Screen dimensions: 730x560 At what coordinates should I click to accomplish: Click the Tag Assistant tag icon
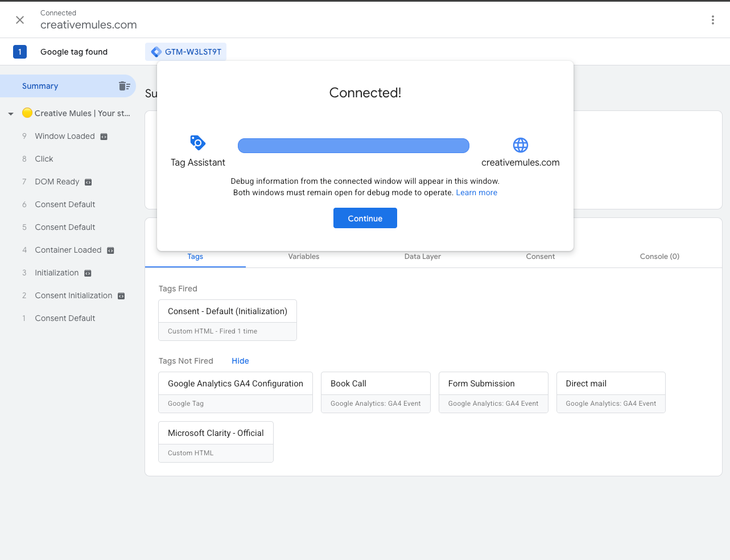(197, 143)
